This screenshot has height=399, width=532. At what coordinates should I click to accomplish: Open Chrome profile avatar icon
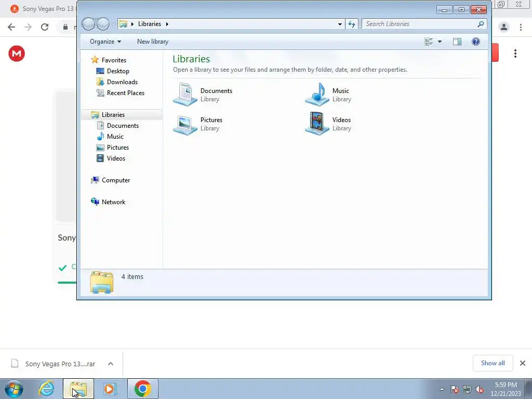504,27
